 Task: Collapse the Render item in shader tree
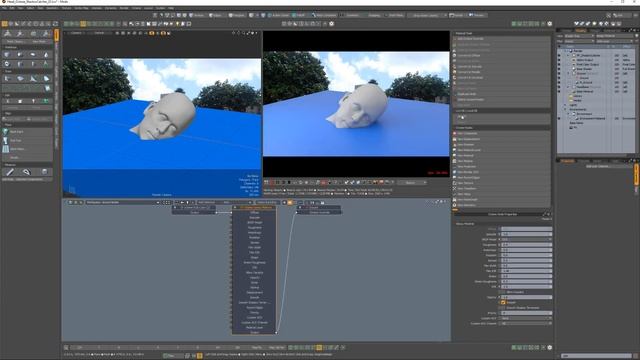point(565,51)
